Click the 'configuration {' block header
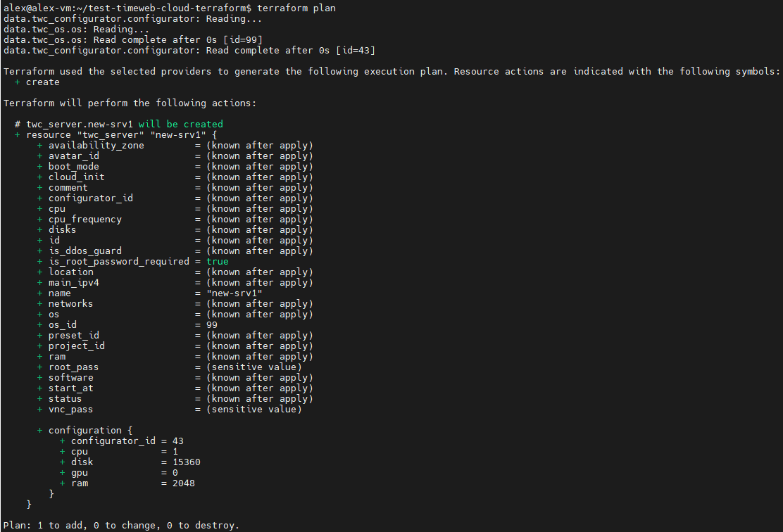The width and height of the screenshot is (783, 532). coord(90,430)
